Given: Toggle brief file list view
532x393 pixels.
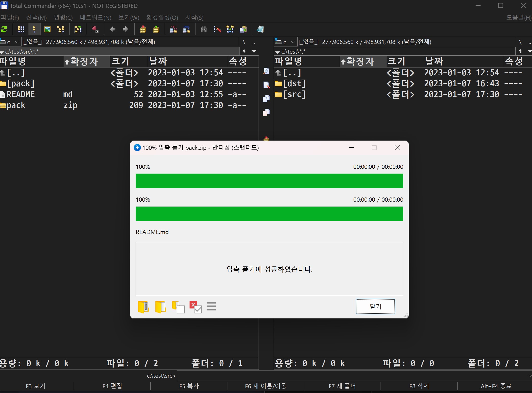Looking at the screenshot, I should (x=21, y=29).
